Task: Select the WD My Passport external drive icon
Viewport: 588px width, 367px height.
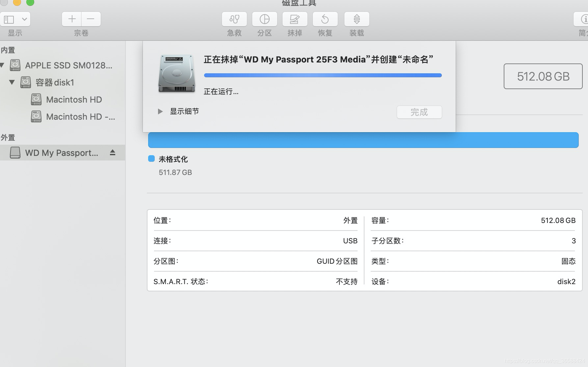Action: click(x=15, y=153)
